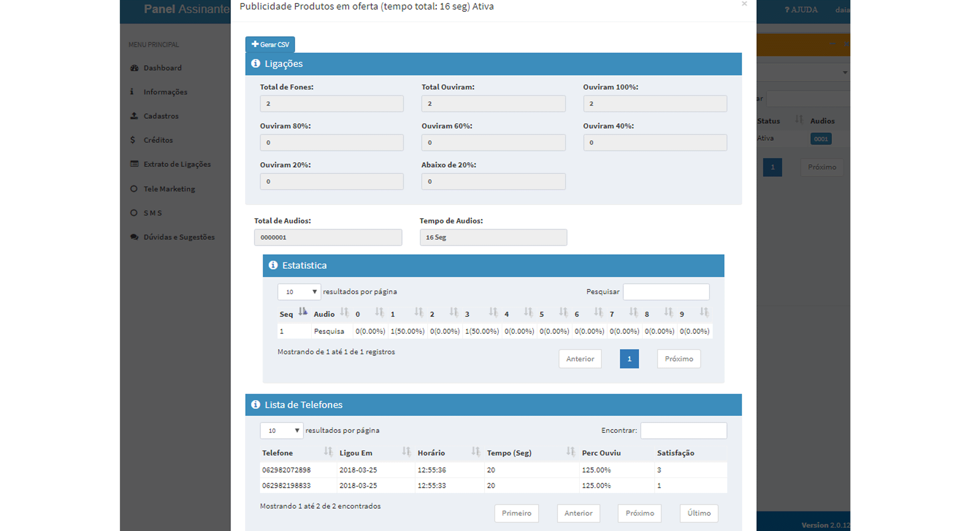Click the Total de Audios field
The height and width of the screenshot is (531, 980).
328,237
